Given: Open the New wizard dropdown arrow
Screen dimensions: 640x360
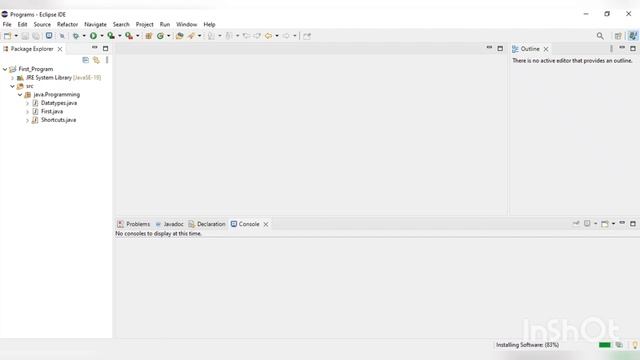Looking at the screenshot, I should point(16,36).
